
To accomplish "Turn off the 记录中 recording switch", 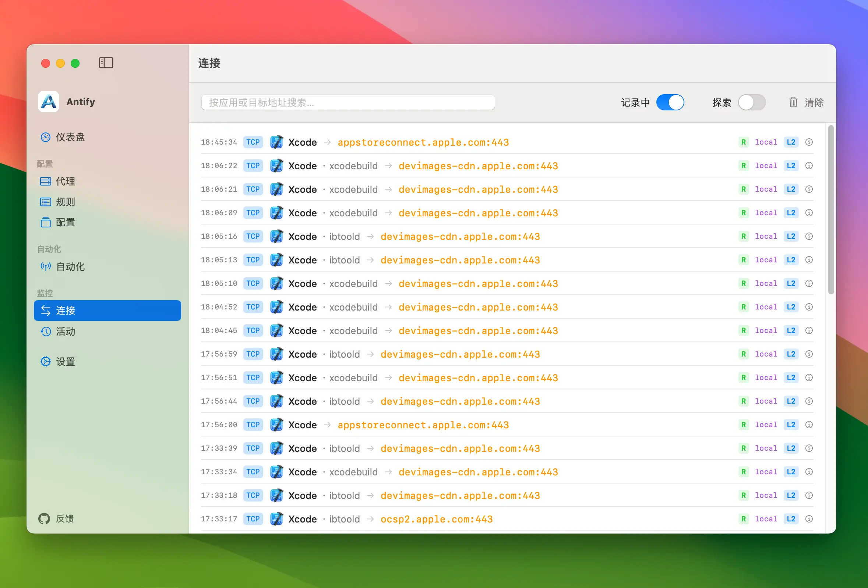I will click(670, 103).
